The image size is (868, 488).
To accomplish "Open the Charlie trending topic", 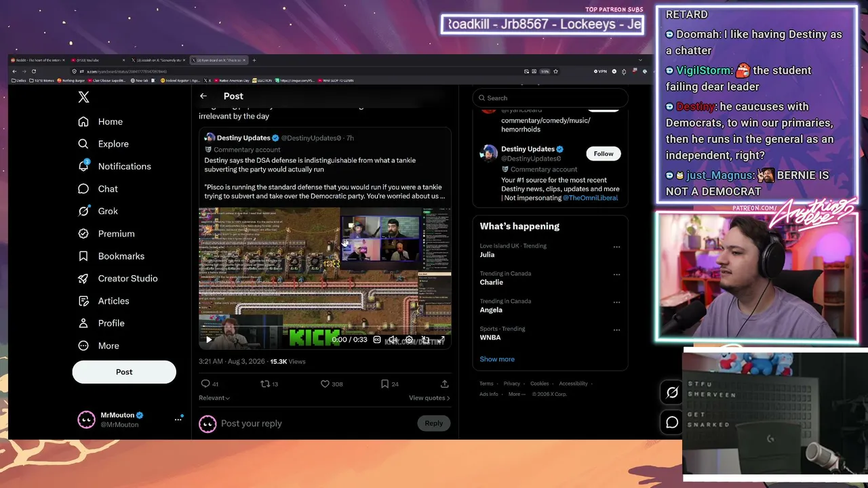I will [491, 283].
